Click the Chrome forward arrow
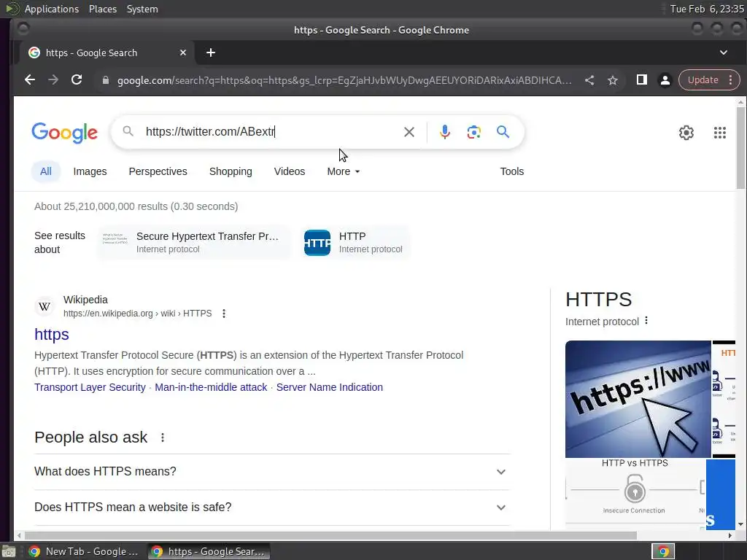The height and width of the screenshot is (560, 747). click(x=53, y=80)
